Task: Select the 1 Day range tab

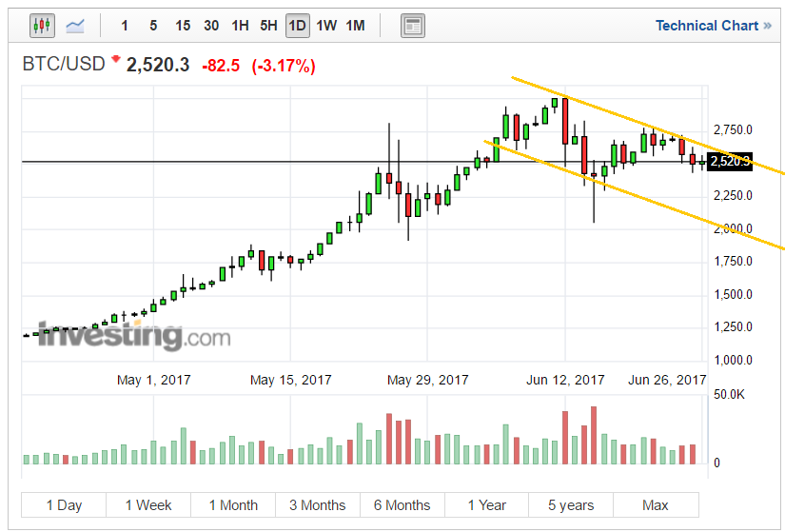Action: pos(64,505)
